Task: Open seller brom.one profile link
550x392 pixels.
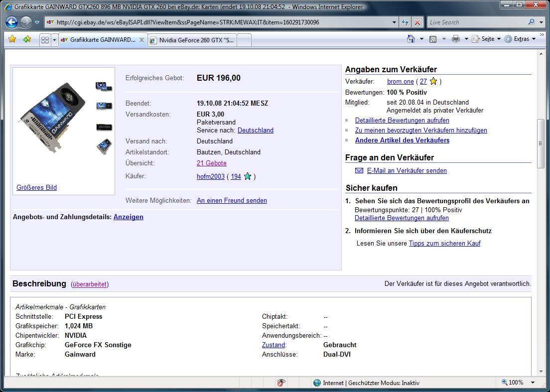Action: pos(401,81)
